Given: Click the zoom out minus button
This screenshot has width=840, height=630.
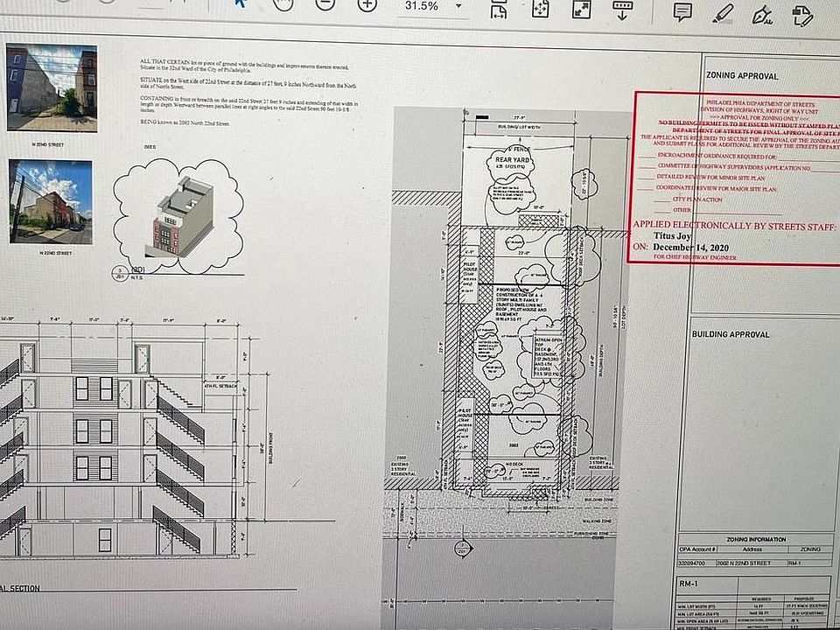Looking at the screenshot, I should point(325,3).
